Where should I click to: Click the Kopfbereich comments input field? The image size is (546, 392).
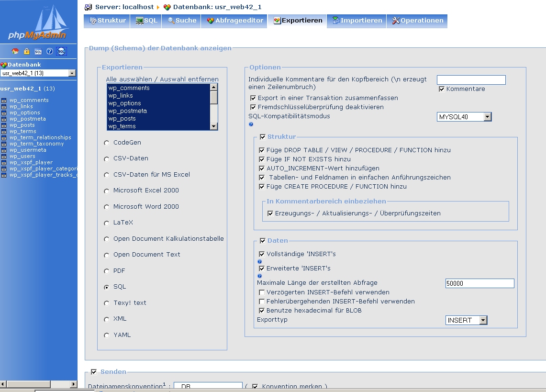(x=471, y=80)
